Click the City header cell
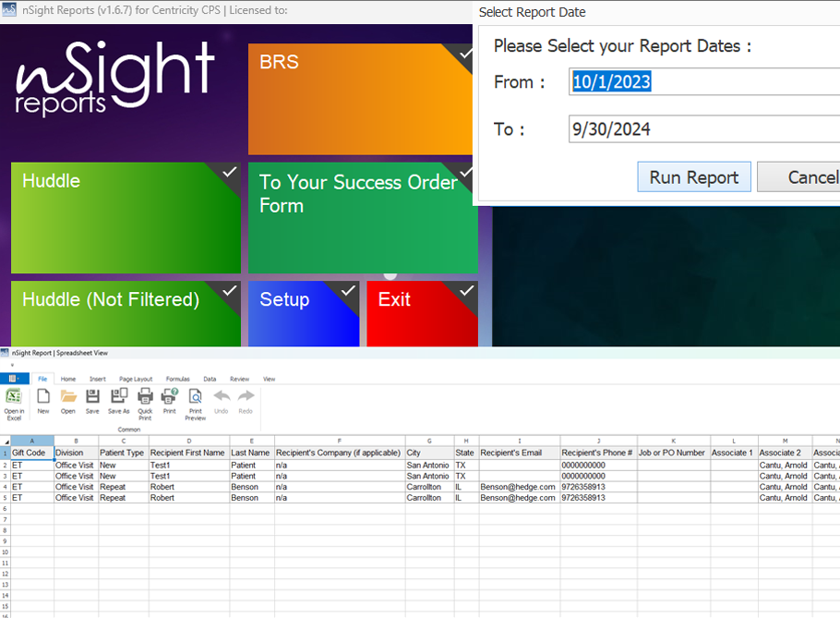 click(x=429, y=453)
